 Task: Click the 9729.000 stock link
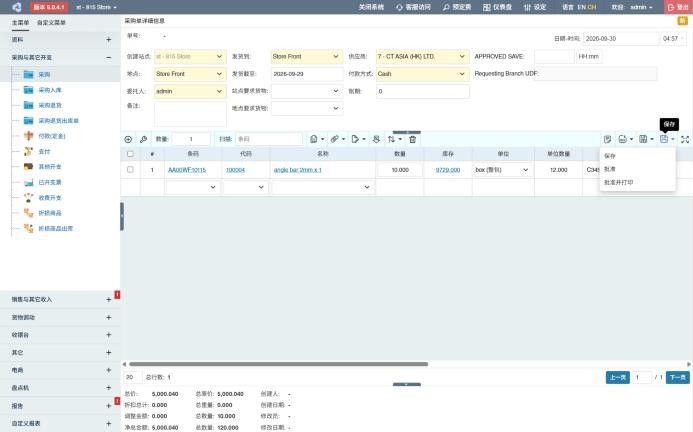[x=448, y=170]
